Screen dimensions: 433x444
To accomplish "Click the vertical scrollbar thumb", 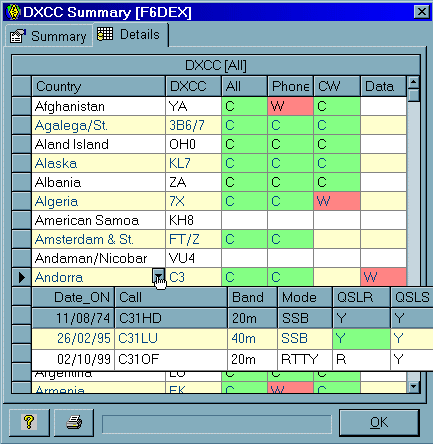I will click(414, 96).
